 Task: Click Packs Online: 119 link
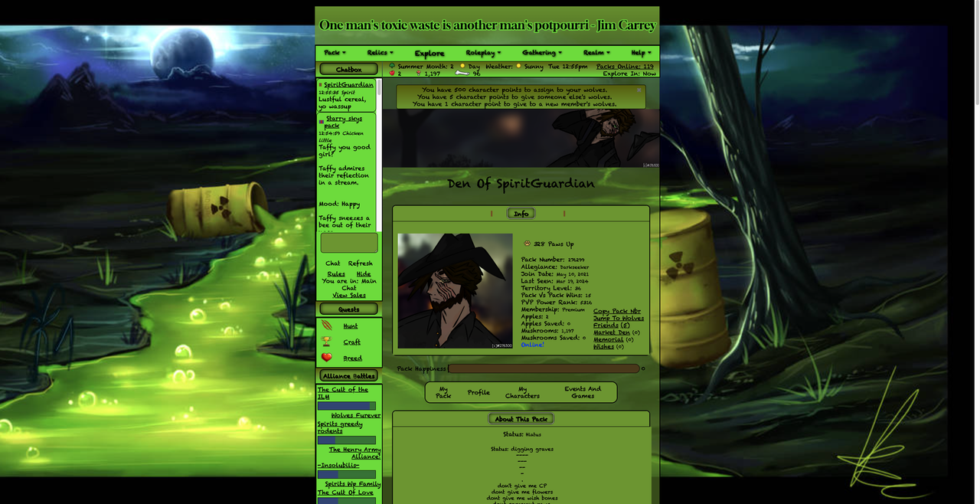pos(625,67)
